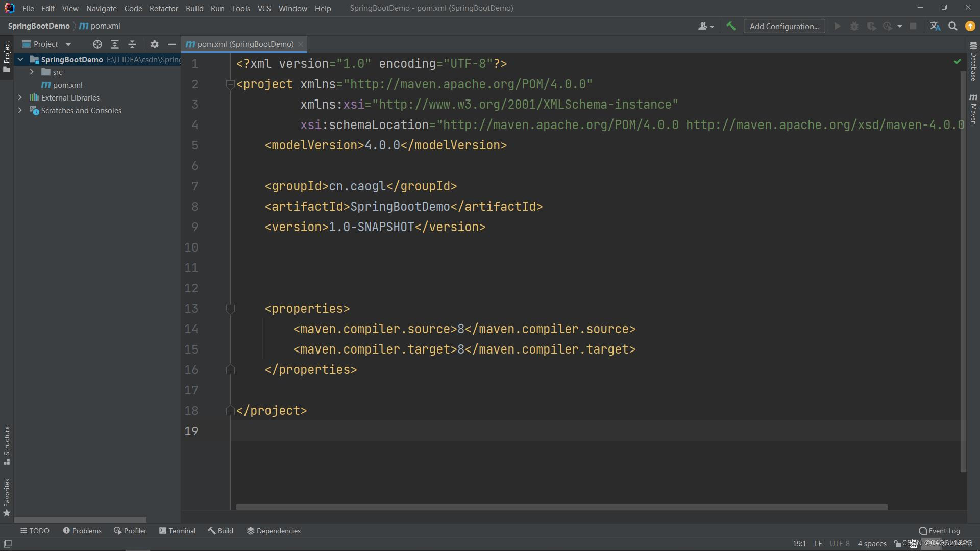Open the Structure tool window stripe
Screen dimensions: 980x551
[x=7, y=445]
